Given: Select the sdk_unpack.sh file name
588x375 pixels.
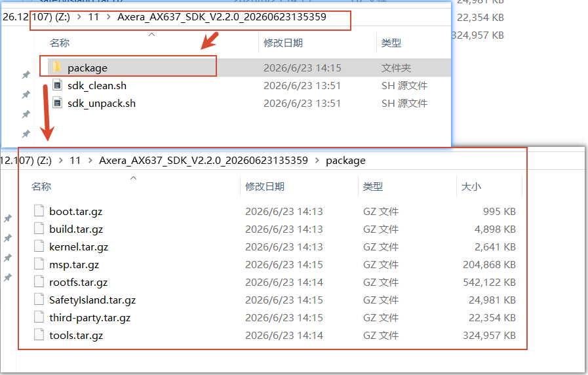Looking at the screenshot, I should pos(102,103).
